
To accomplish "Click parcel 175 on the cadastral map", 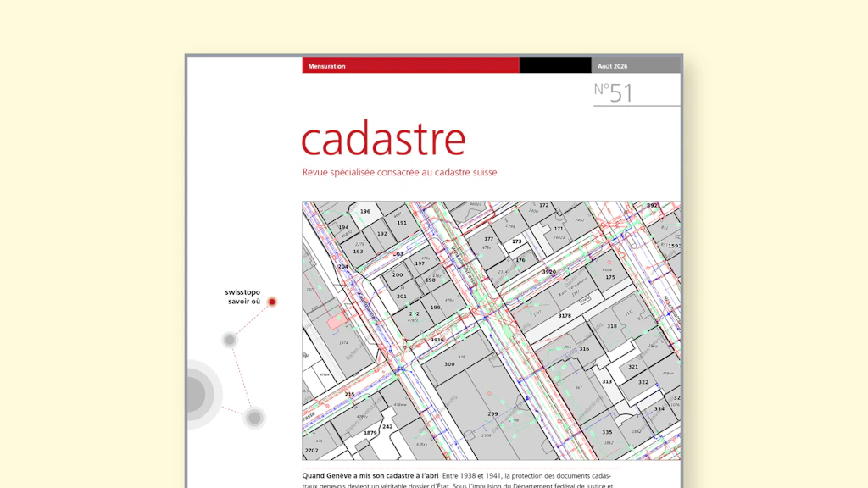I will tap(610, 277).
